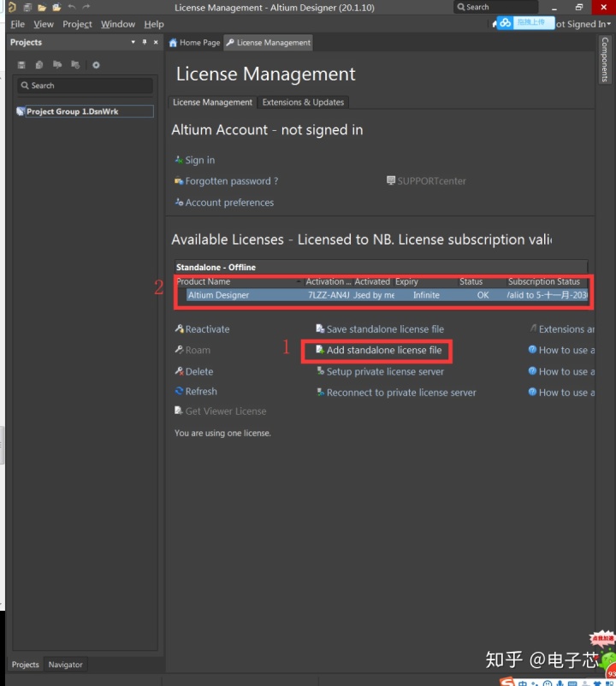Click the save icon in Projects panel toolbar

pyautogui.click(x=21, y=65)
